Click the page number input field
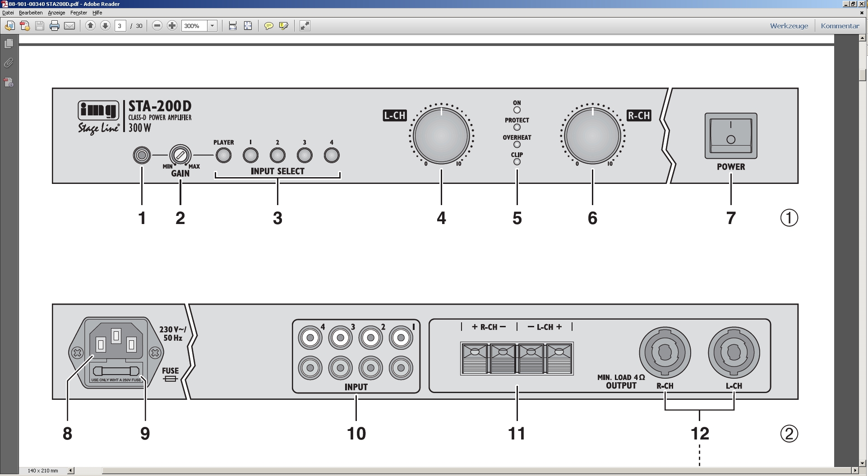This screenshot has height=476, width=868. tap(120, 26)
